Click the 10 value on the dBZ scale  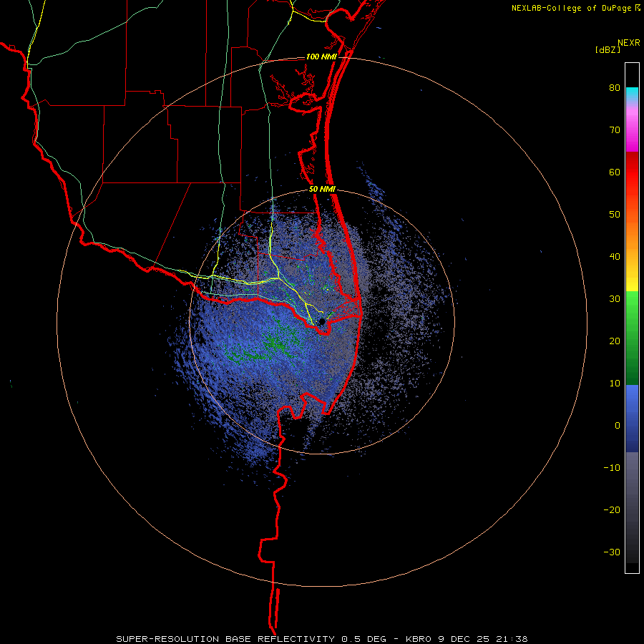click(x=615, y=384)
